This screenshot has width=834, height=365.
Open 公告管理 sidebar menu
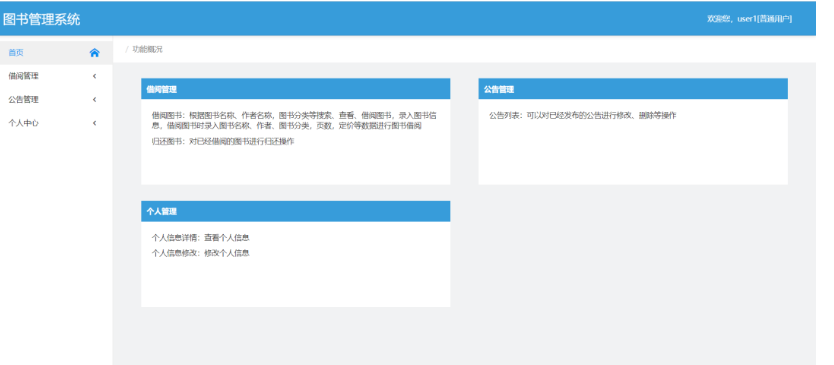[x=56, y=99]
